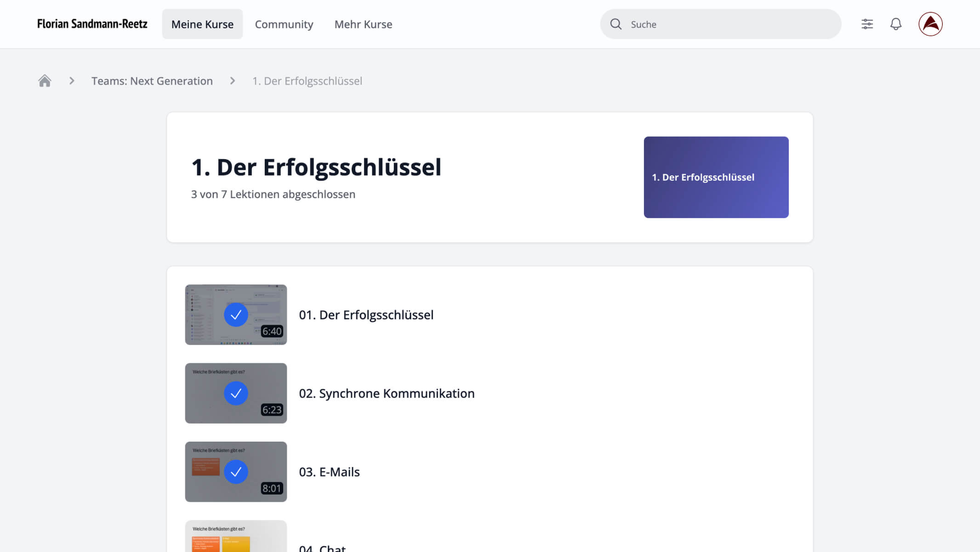980x552 pixels.
Task: Click the Florian Sandmann-Reetz logo
Action: (x=92, y=24)
